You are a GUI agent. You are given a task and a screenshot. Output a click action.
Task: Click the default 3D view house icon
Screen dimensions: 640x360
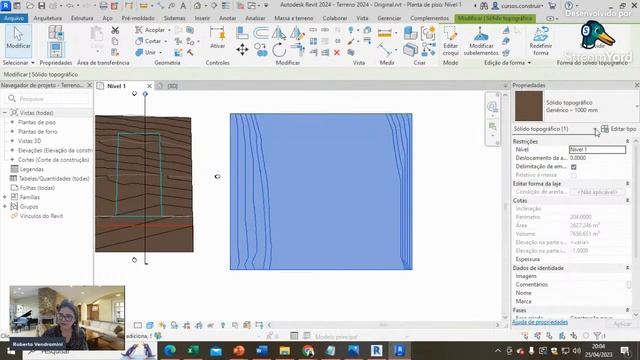click(198, 6)
